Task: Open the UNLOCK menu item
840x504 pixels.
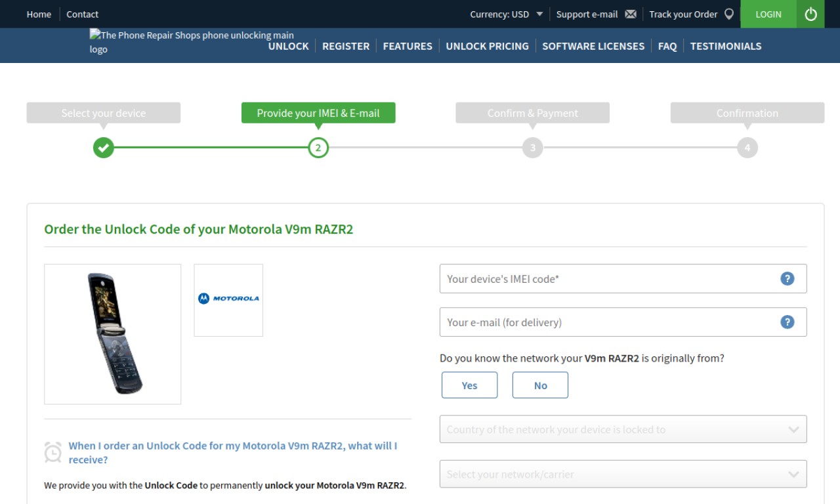Action: pos(288,46)
